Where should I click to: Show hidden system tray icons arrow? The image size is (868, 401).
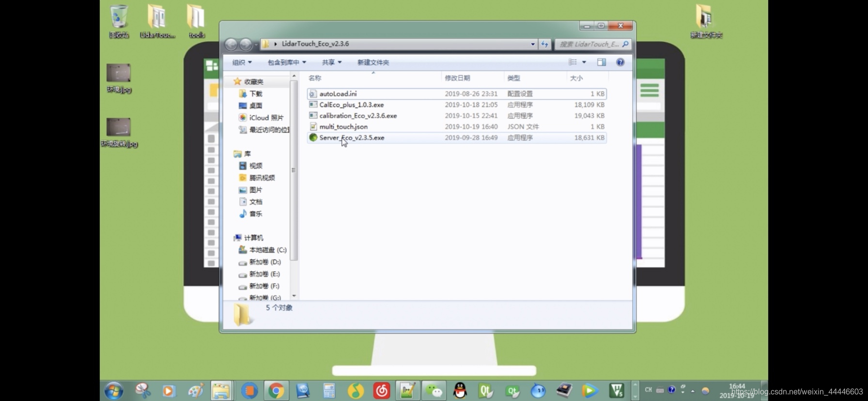click(x=693, y=391)
